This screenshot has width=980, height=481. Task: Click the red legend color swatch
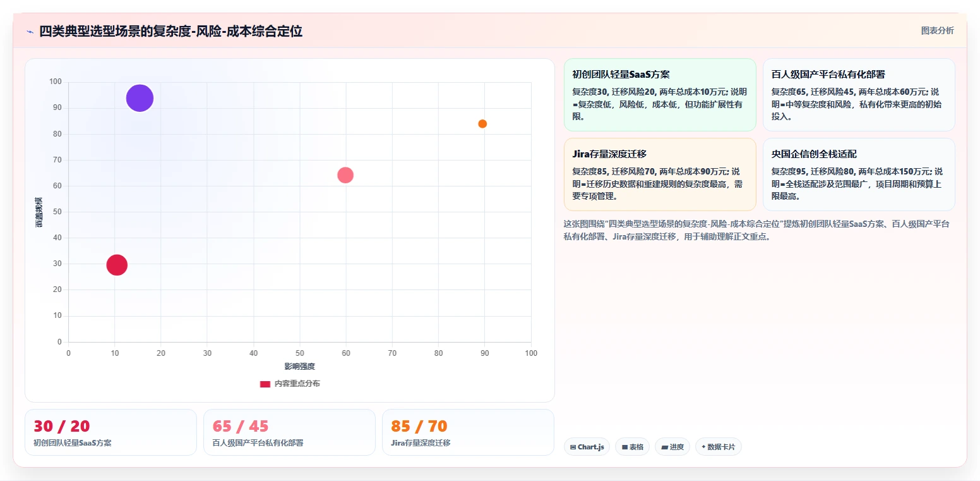pyautogui.click(x=265, y=384)
